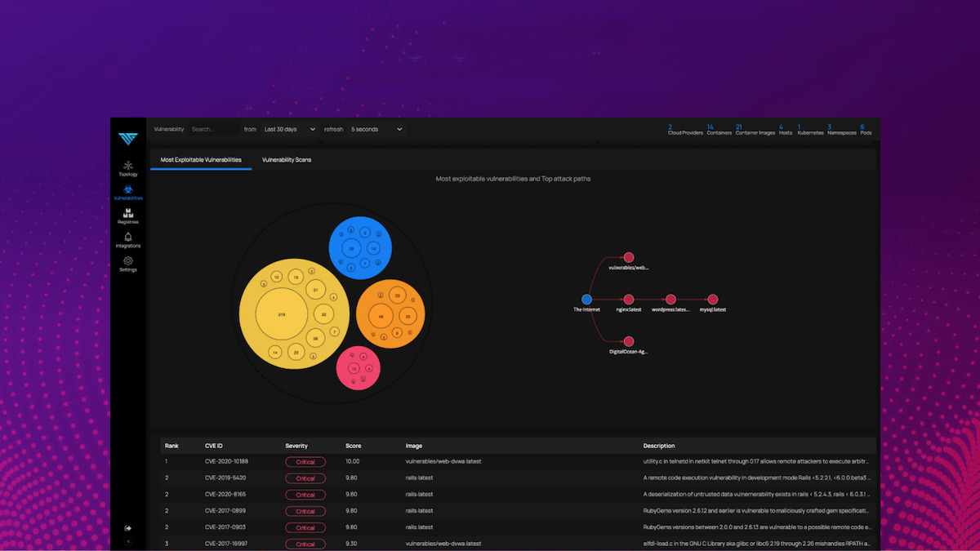
Task: Select the mysql:latest graph node
Action: [712, 300]
